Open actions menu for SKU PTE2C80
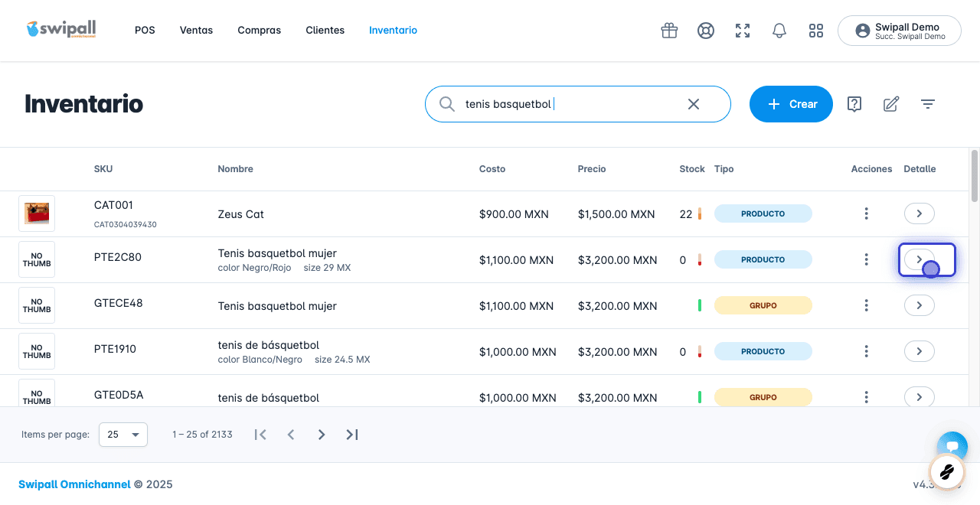This screenshot has width=980, height=505. point(866,259)
